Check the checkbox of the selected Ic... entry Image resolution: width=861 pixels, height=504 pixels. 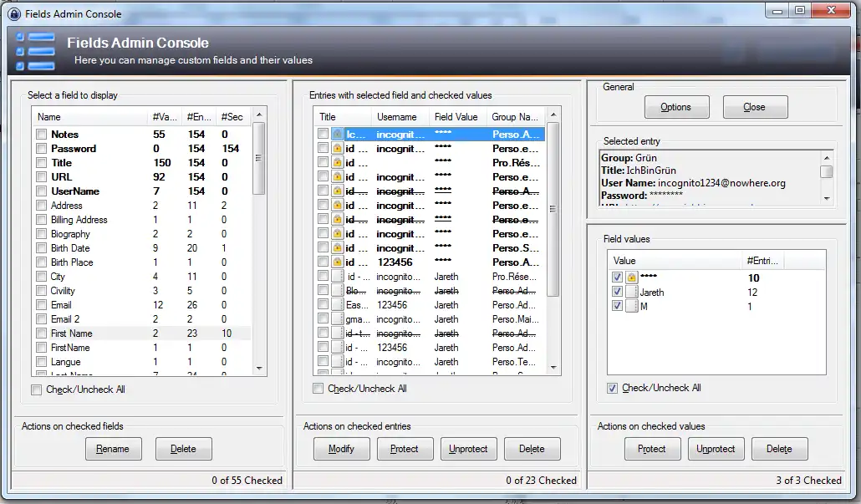323,134
